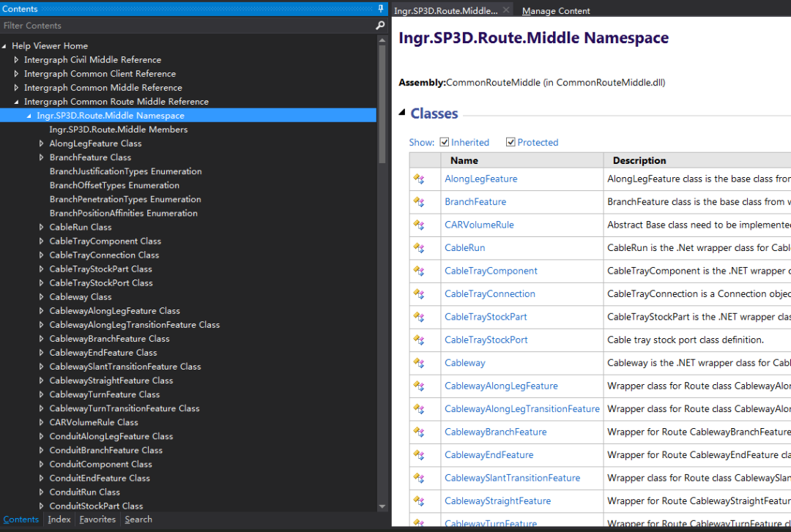Click the class icon beside CableRun row

(x=419, y=248)
